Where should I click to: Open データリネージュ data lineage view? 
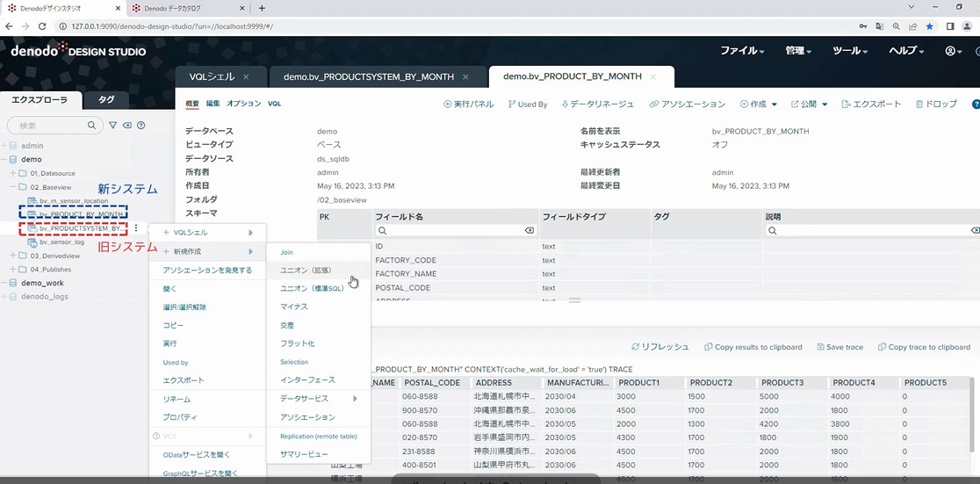coord(598,105)
